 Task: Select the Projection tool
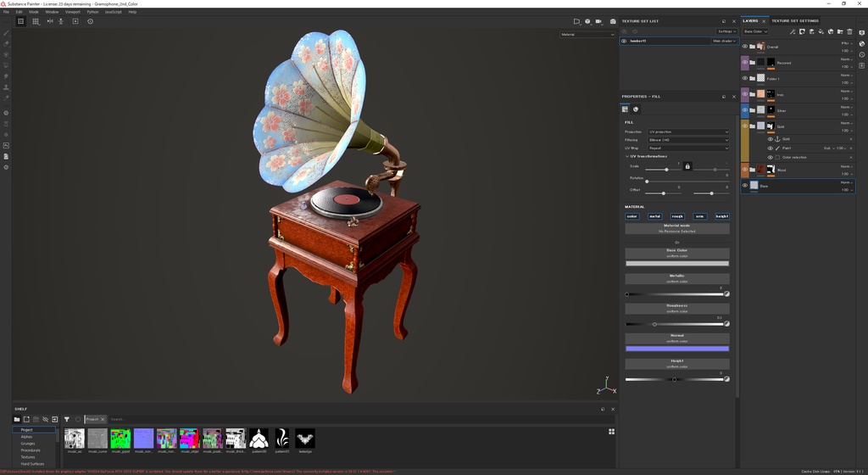click(x=6, y=55)
